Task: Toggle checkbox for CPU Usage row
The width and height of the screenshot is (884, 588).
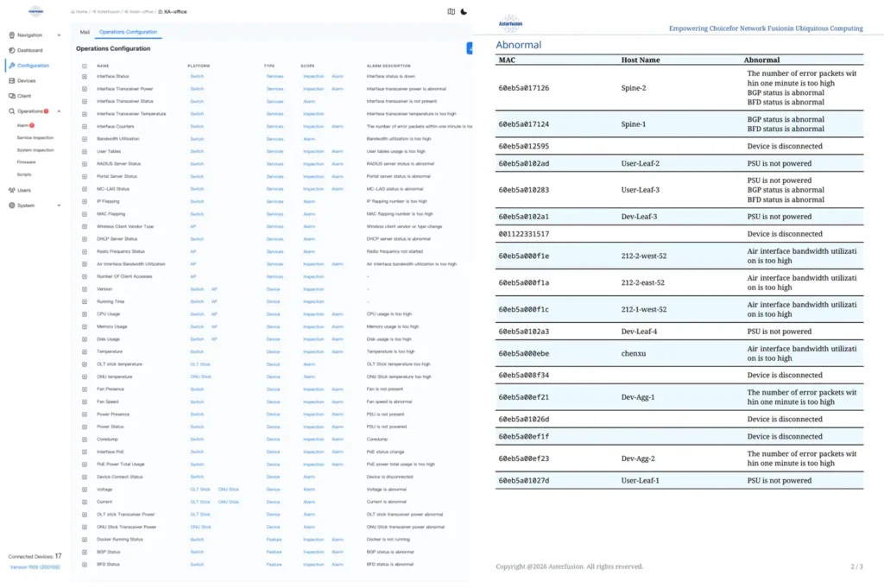Action: pos(85,314)
